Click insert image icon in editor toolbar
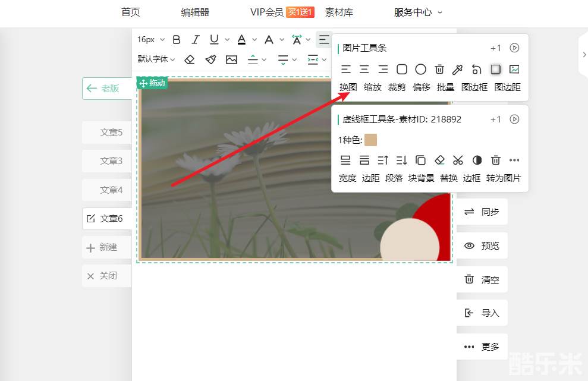 tap(231, 59)
